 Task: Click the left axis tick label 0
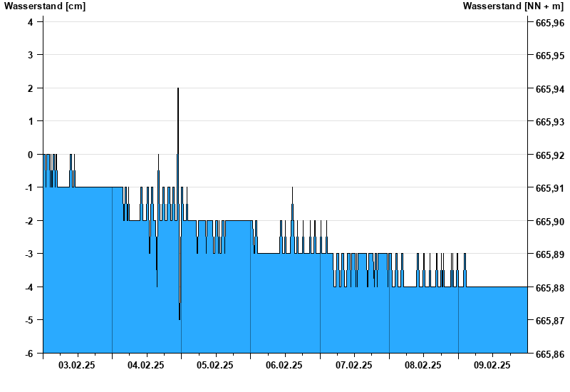point(31,155)
